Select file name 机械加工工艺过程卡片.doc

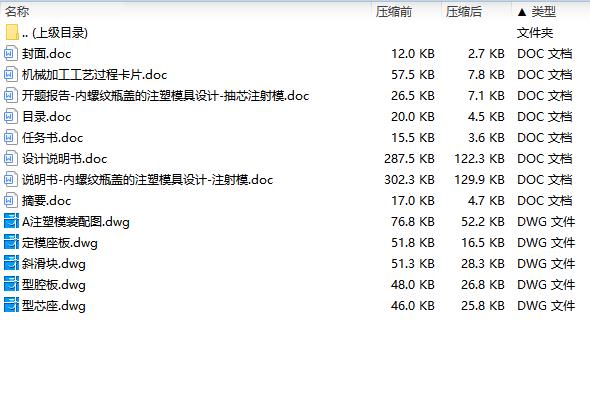(94, 75)
